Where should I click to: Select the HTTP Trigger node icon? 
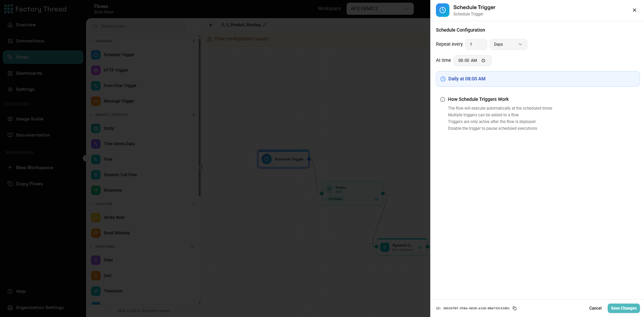coord(96,70)
